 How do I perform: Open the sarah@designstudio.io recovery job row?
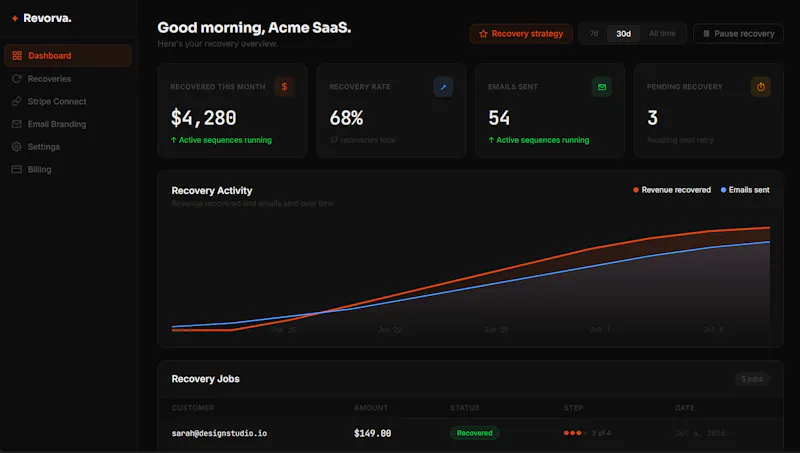click(x=470, y=433)
